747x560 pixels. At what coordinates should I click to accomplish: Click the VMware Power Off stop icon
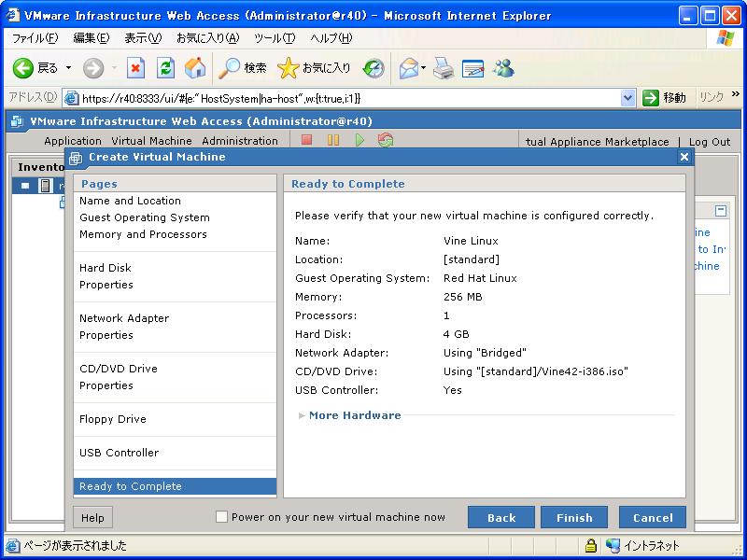pyautogui.click(x=307, y=139)
